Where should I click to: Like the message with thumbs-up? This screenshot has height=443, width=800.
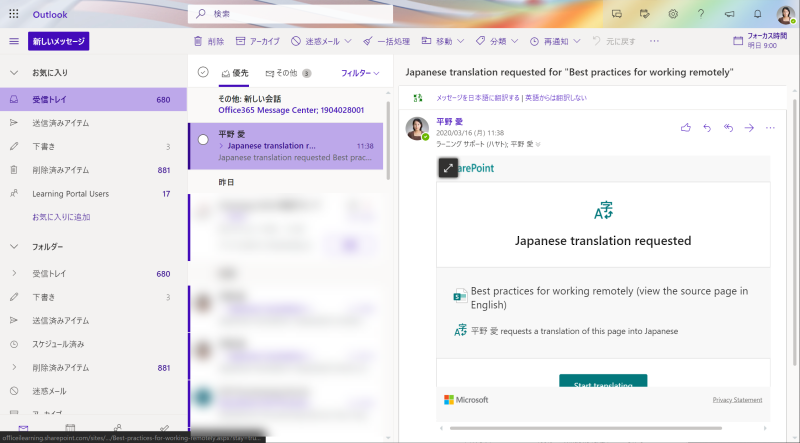tap(686, 128)
